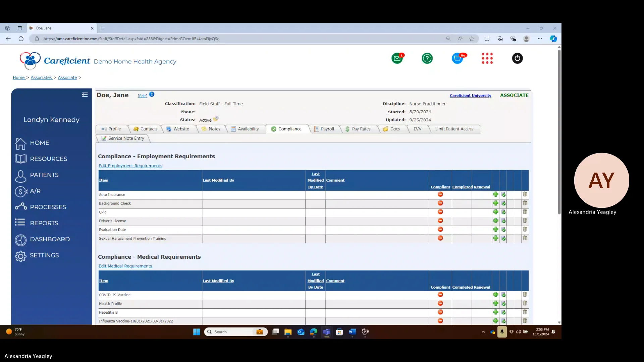Image resolution: width=644 pixels, height=362 pixels.
Task: Click the Edit Employment Requirements link
Action: click(x=130, y=166)
